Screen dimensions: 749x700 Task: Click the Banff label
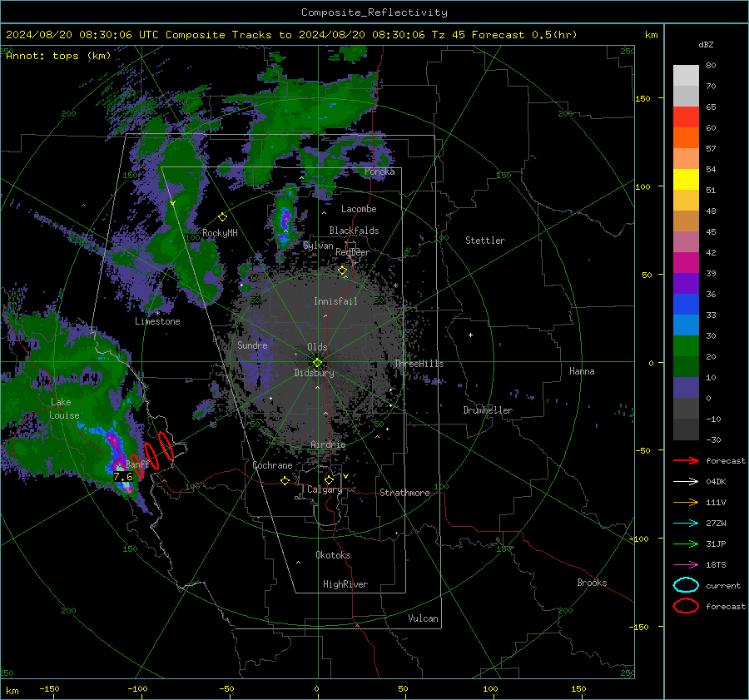(137, 464)
